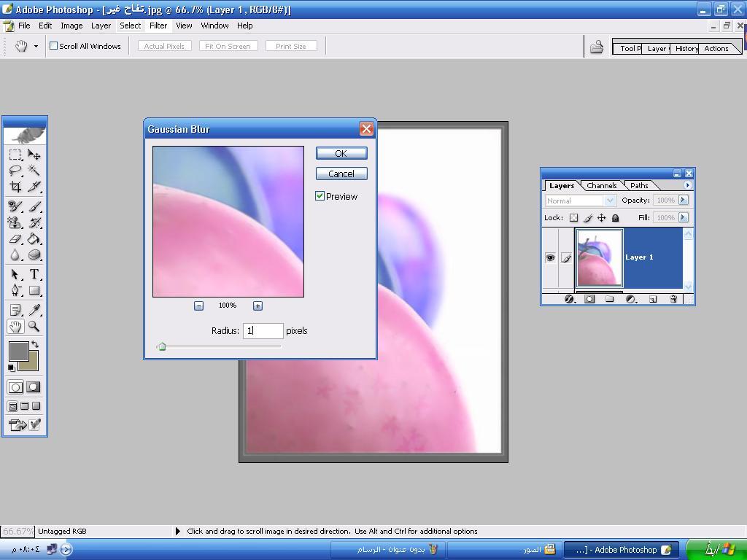The width and height of the screenshot is (747, 560).
Task: Select the Blur (water drop) tool
Action: tap(15, 255)
